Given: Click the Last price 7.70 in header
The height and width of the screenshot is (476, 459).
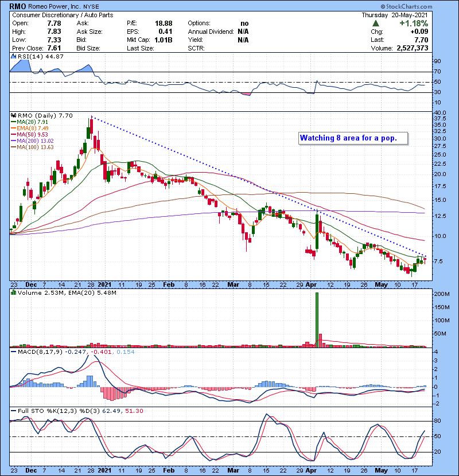Looking at the screenshot, I should coord(421,40).
